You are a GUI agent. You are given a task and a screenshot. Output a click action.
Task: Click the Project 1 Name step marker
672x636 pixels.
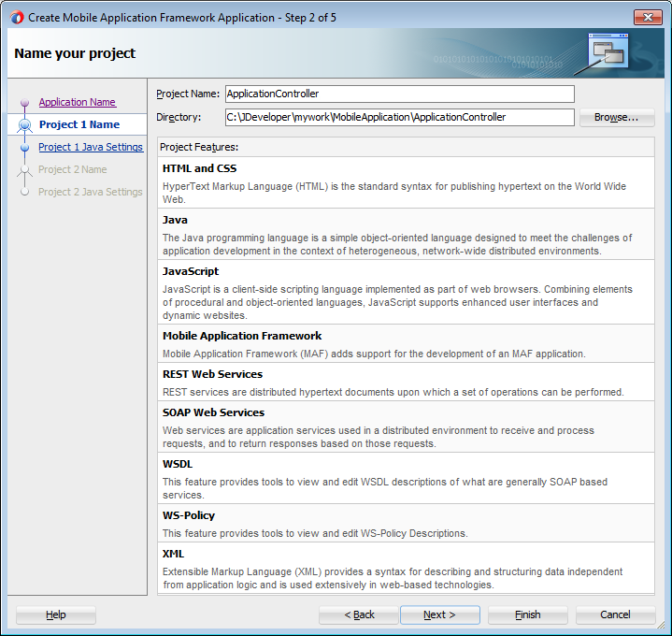tap(25, 124)
